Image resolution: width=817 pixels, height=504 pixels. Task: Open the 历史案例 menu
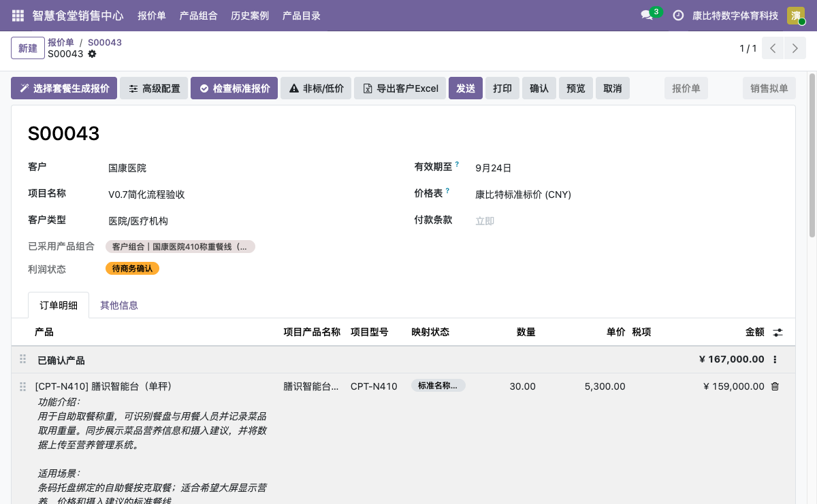click(x=250, y=16)
